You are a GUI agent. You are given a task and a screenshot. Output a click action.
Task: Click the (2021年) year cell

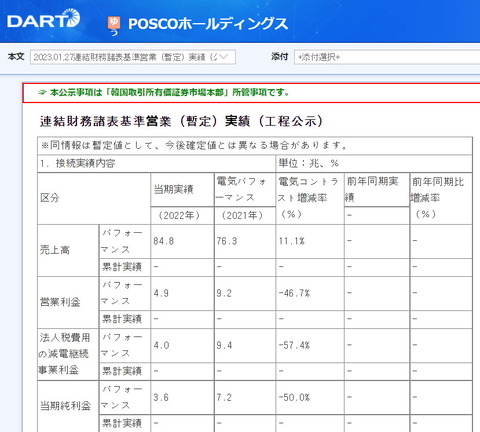(x=245, y=215)
